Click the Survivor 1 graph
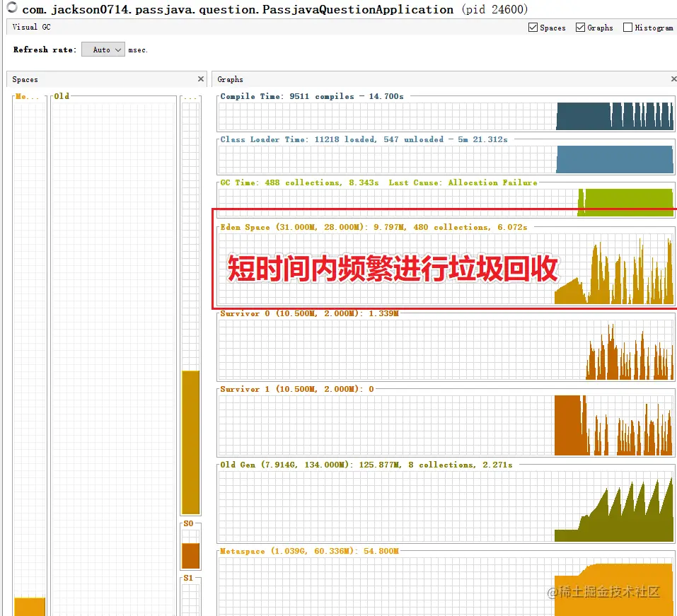Image resolution: width=677 pixels, height=616 pixels. tap(446, 425)
